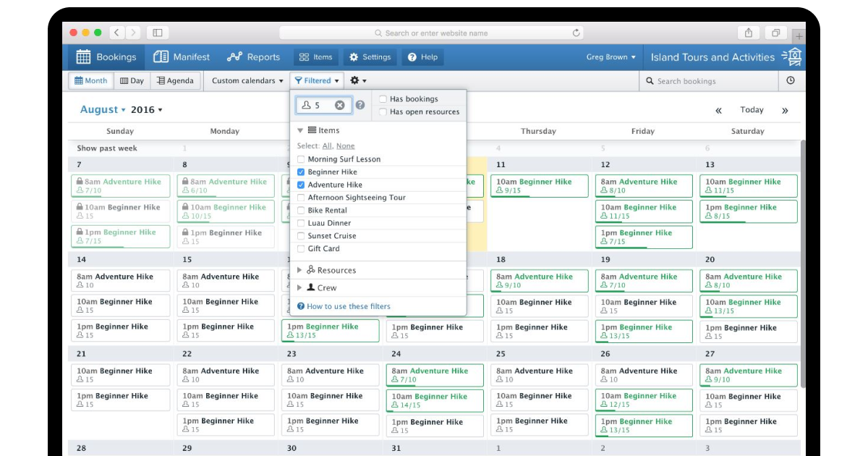This screenshot has height=456, width=868.
Task: Open the Help menu
Action: [x=422, y=57]
